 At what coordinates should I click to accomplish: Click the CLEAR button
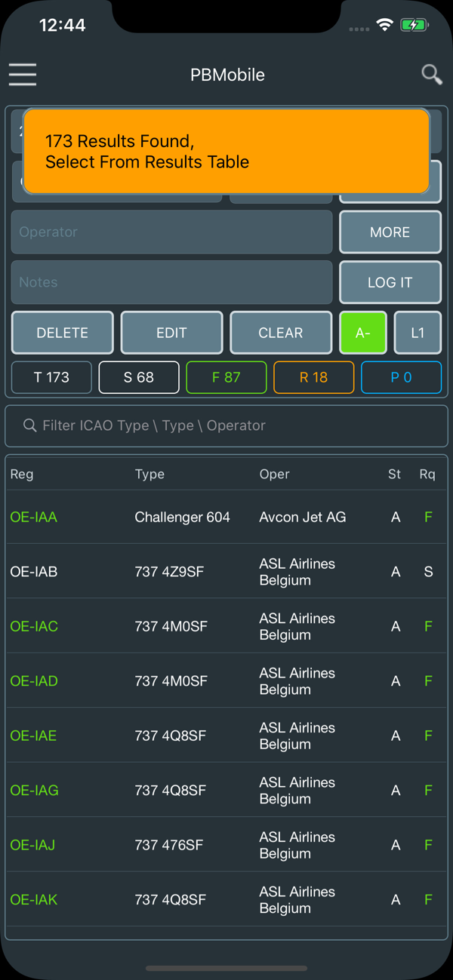[x=281, y=333]
